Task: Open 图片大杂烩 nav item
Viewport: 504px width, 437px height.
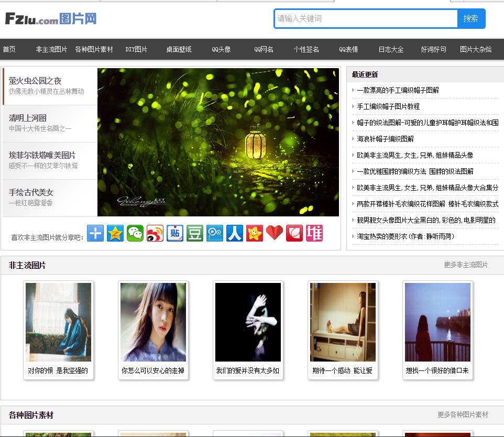Action: point(476,49)
